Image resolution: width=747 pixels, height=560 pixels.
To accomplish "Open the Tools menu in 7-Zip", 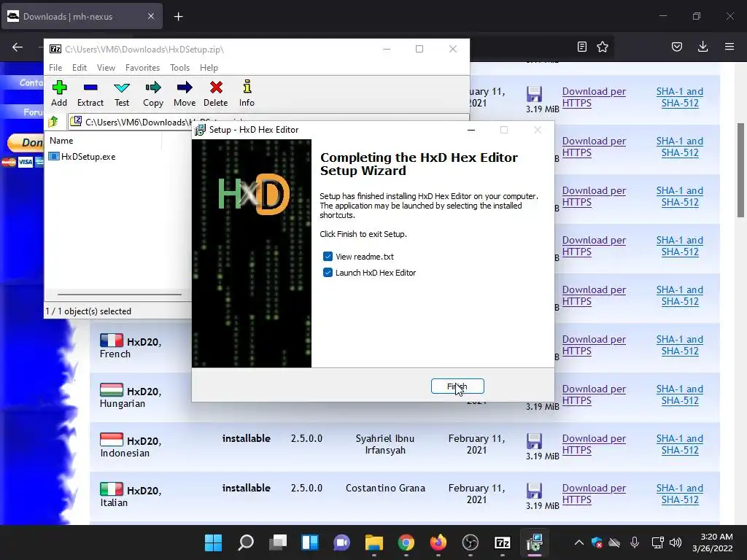I will tap(179, 68).
